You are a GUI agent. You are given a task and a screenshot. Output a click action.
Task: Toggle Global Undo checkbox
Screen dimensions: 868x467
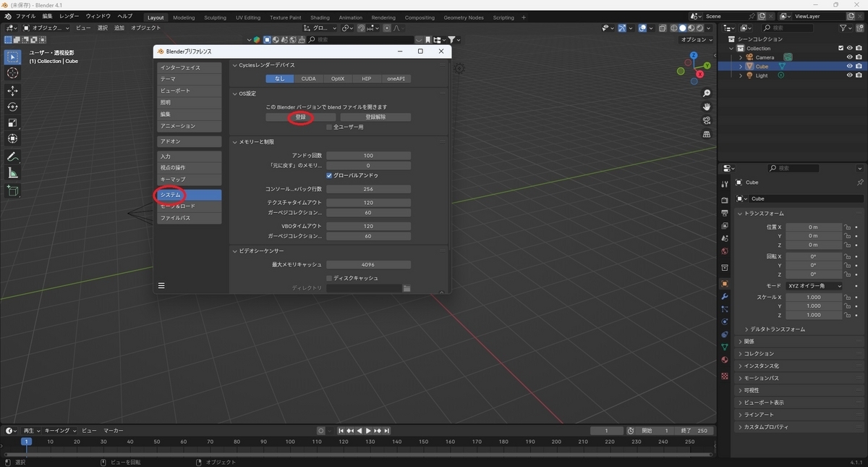[329, 175]
